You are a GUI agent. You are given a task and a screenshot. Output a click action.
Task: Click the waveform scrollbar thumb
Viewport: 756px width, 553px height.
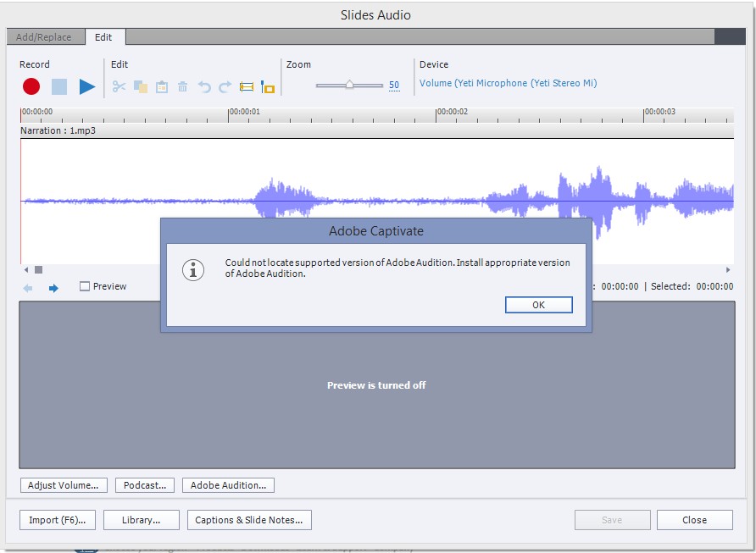[39, 270]
